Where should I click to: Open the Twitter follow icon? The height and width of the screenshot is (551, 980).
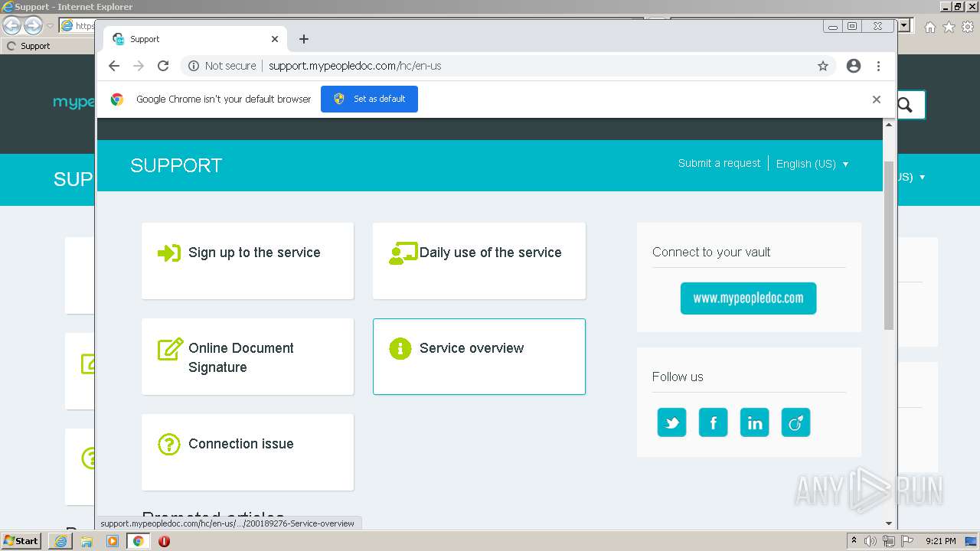point(671,422)
